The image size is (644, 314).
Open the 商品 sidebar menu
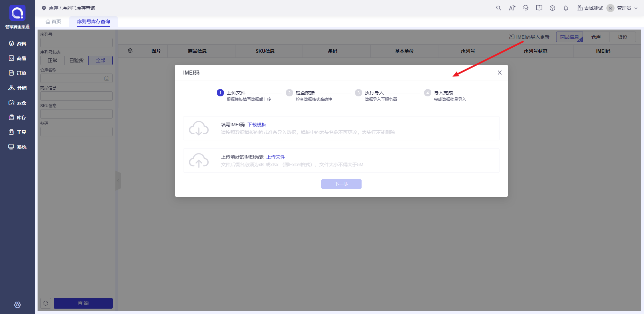tap(17, 58)
